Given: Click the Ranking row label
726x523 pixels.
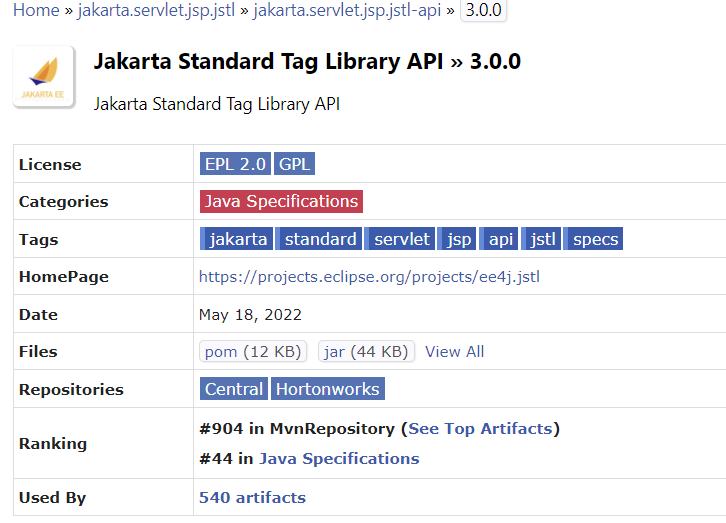Looking at the screenshot, I should pyautogui.click(x=53, y=444).
